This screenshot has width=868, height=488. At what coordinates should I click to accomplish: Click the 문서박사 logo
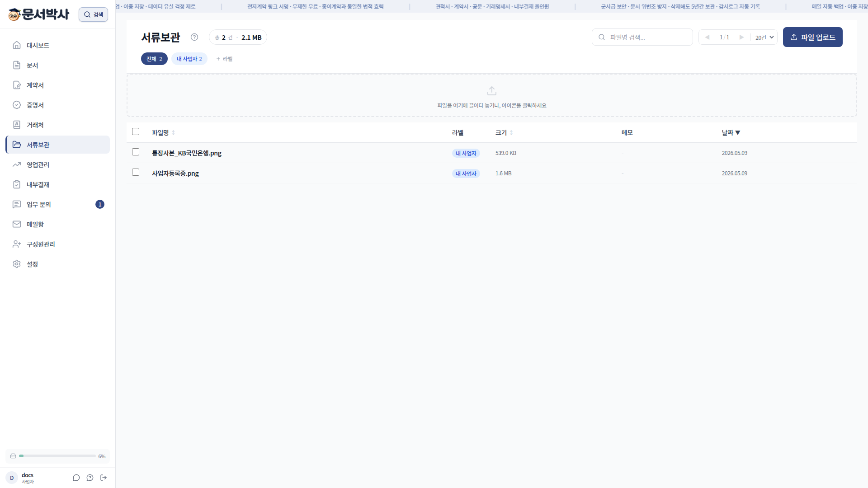tap(39, 14)
